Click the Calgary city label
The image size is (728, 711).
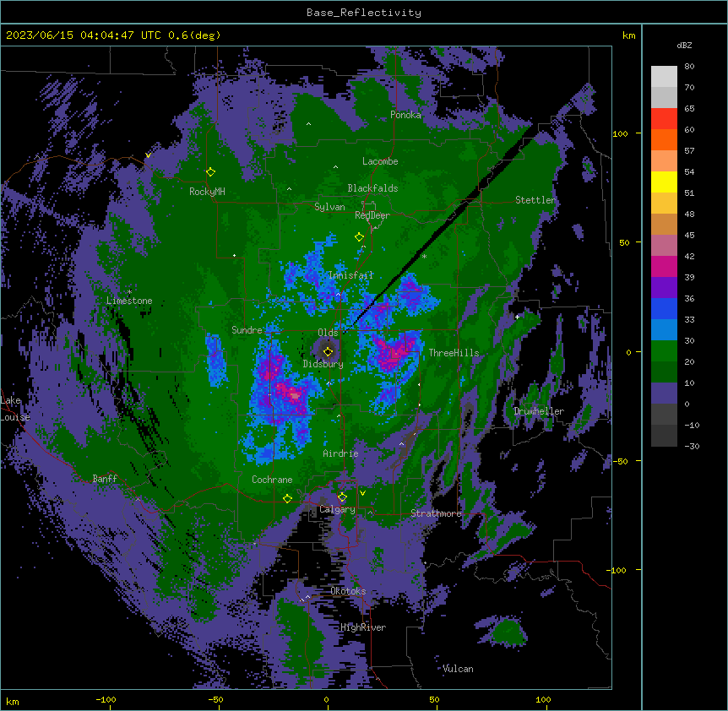pos(337,509)
